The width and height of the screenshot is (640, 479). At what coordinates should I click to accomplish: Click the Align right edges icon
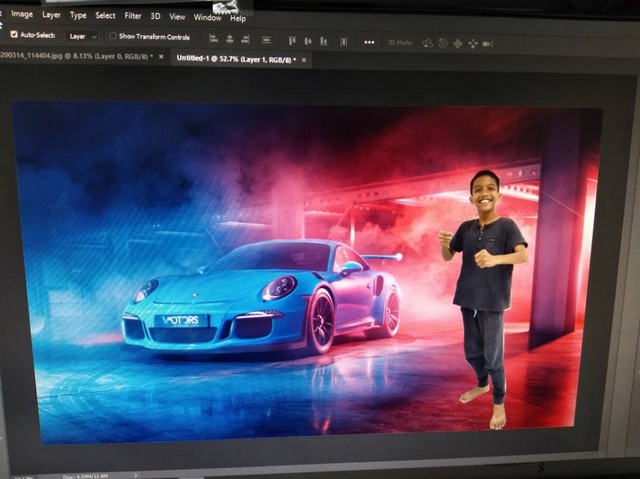246,39
